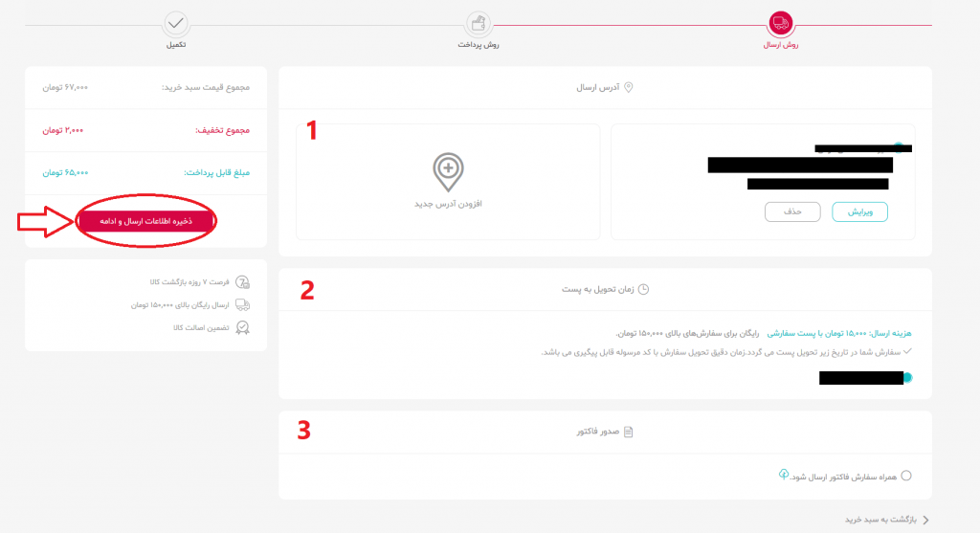Click the green leaf icon near invoice option

[x=783, y=475]
